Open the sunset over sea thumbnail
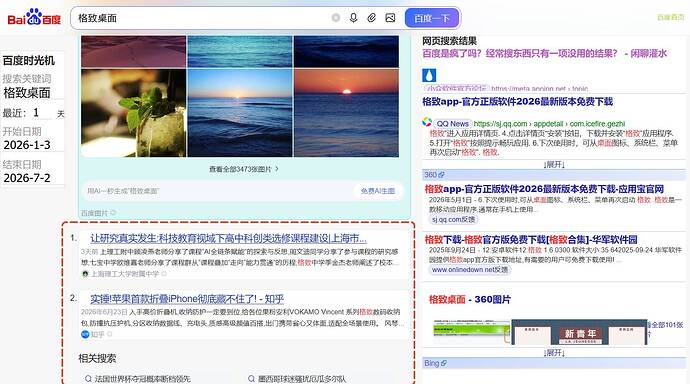Screen dimensions: 690x384 pyautogui.click(x=346, y=113)
